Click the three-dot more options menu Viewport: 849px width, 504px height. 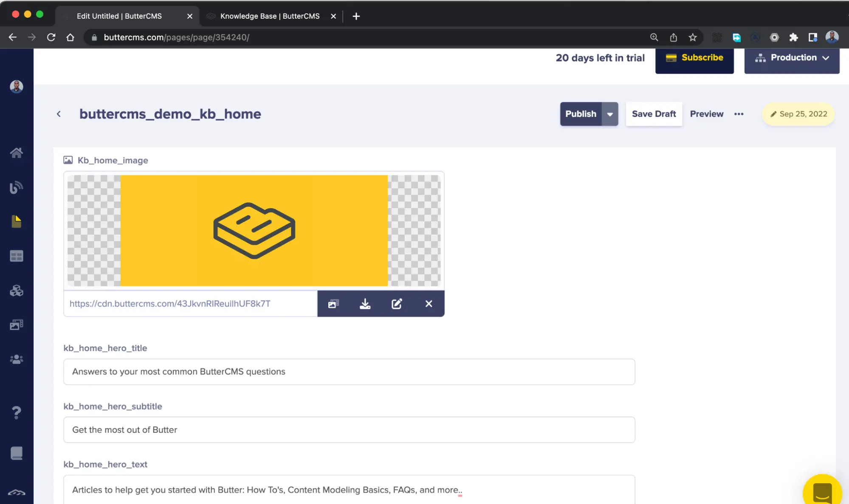tap(739, 113)
